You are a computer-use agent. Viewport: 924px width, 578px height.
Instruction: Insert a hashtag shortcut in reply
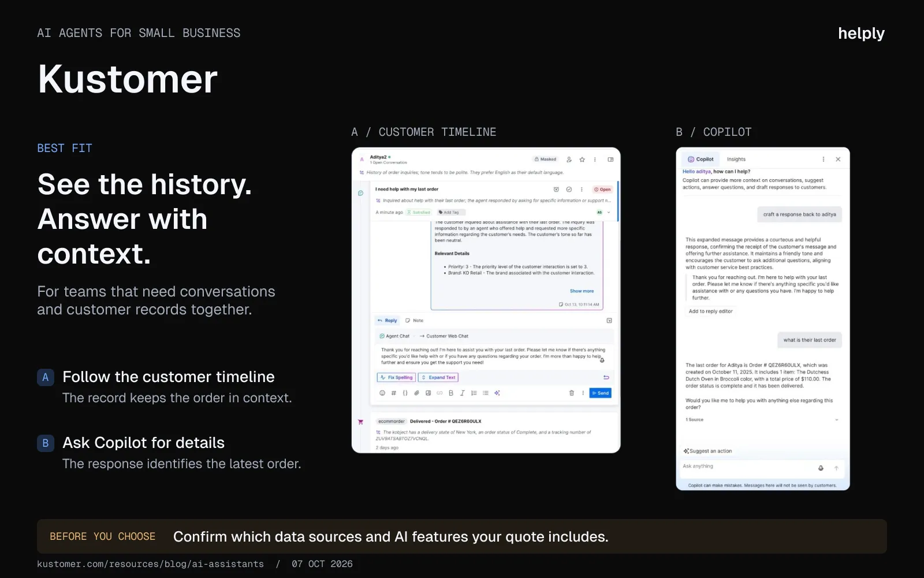coord(394,393)
